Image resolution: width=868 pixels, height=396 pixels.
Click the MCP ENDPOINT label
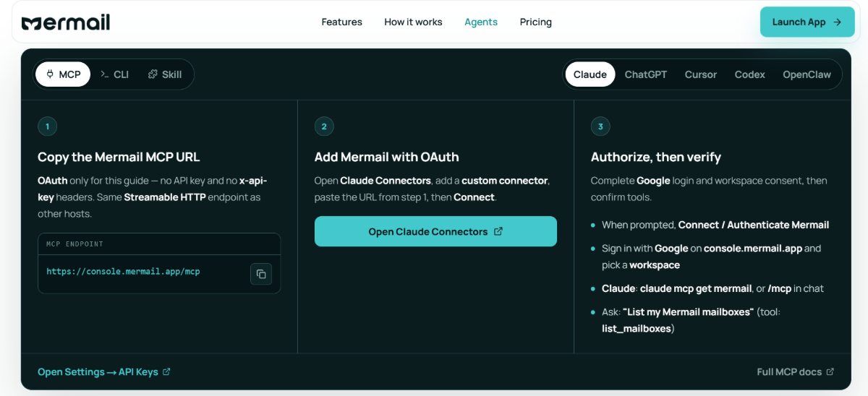coord(73,244)
